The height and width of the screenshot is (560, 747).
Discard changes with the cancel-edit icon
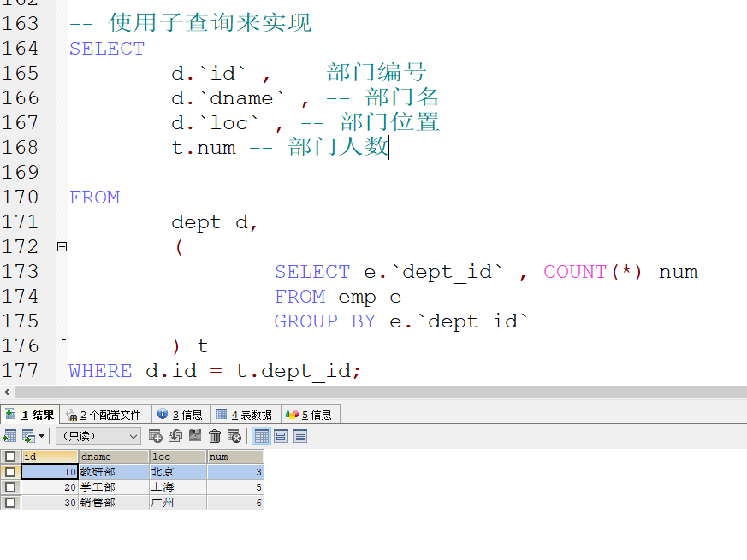[x=234, y=436]
